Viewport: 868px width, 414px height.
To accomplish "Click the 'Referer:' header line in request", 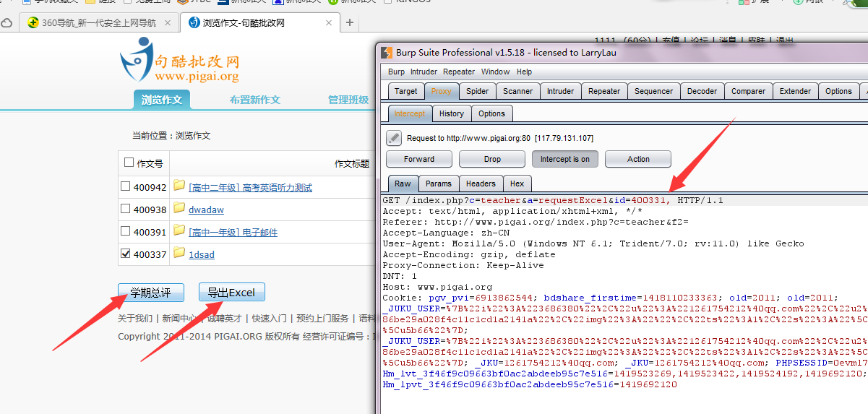I will (x=536, y=222).
